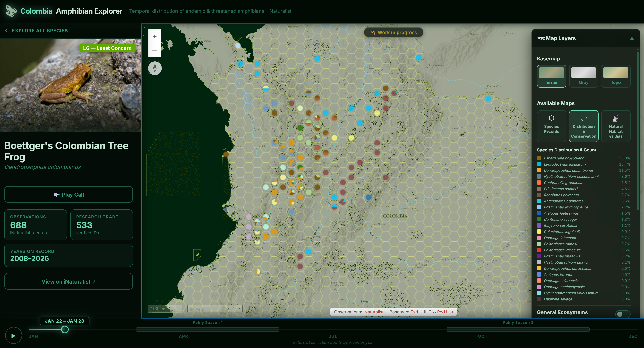Click the Colostethus inguinalis color swatch
This screenshot has height=348, width=644.
pos(539,232)
